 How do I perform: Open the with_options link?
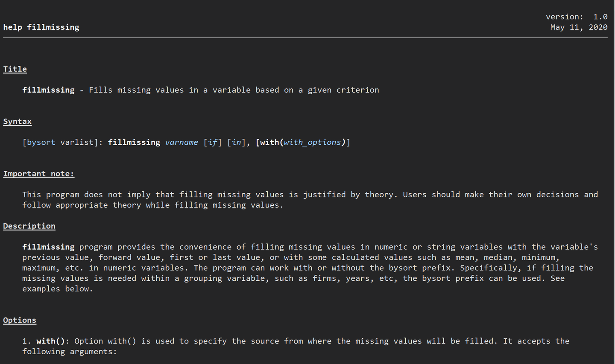click(312, 142)
